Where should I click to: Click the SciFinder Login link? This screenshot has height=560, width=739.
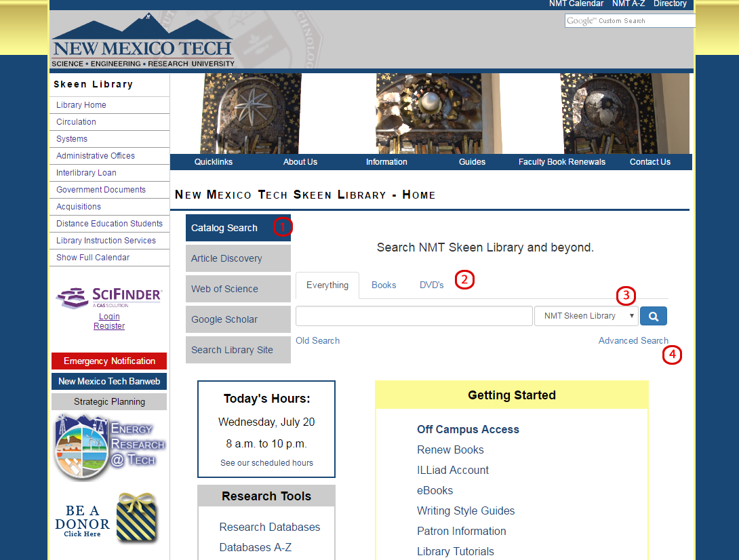coord(109,317)
